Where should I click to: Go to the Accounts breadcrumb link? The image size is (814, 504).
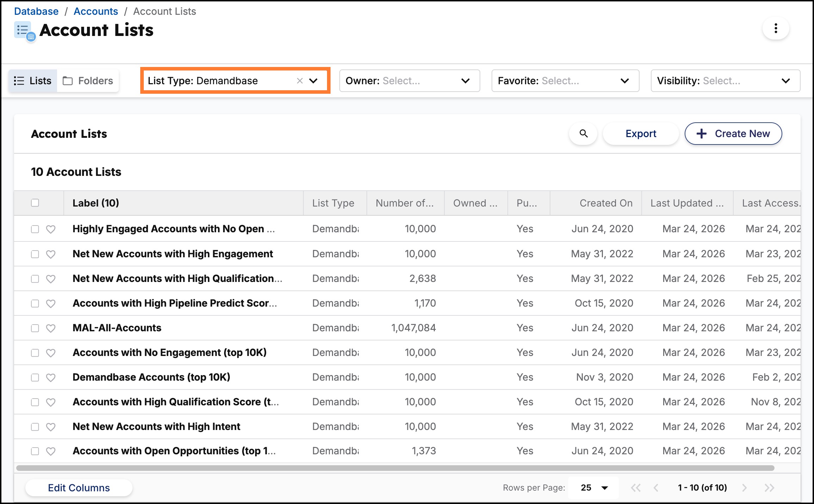[96, 11]
